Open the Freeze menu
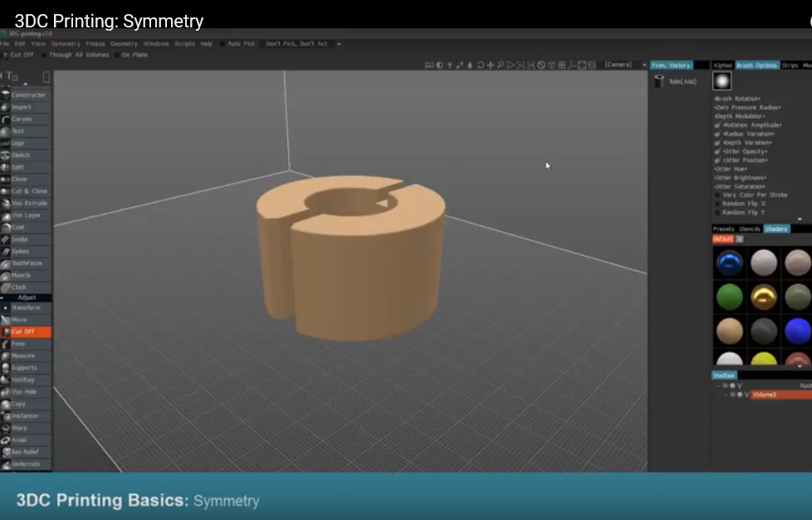Screen dimensions: 812x520 (x=95, y=44)
